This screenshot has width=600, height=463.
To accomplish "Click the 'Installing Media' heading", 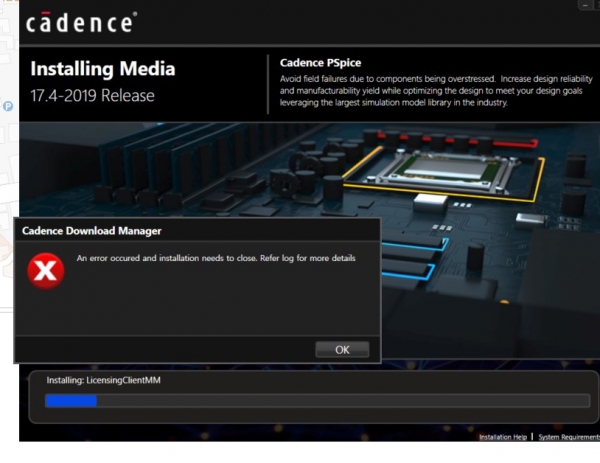I will [103, 69].
